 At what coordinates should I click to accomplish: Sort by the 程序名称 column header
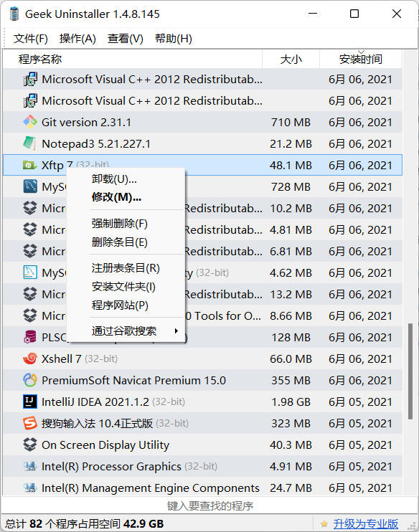133,59
